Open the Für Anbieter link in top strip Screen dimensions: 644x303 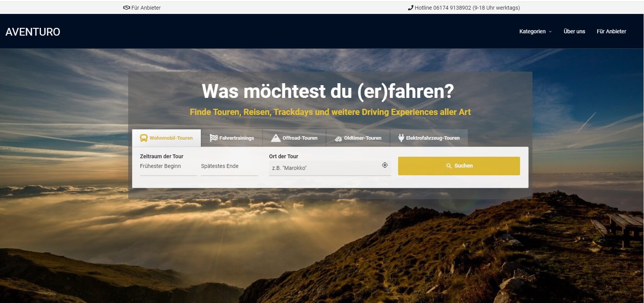(146, 8)
